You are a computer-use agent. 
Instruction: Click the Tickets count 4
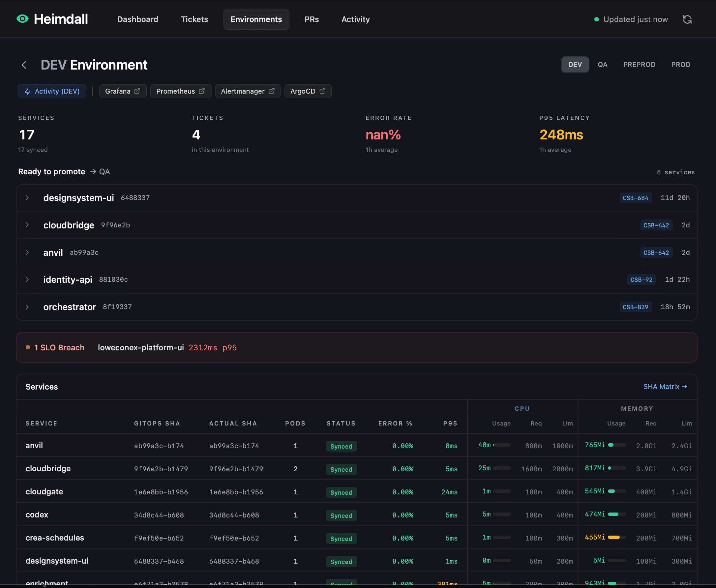[x=196, y=135]
